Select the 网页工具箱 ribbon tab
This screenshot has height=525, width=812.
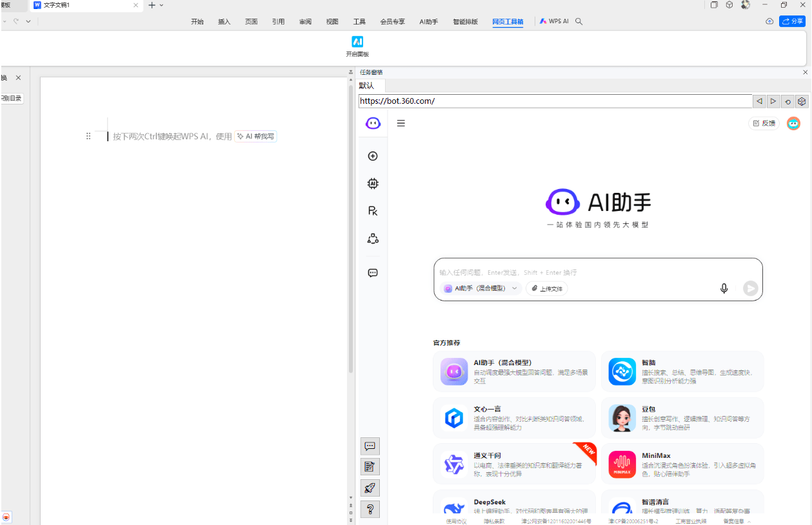pos(508,21)
